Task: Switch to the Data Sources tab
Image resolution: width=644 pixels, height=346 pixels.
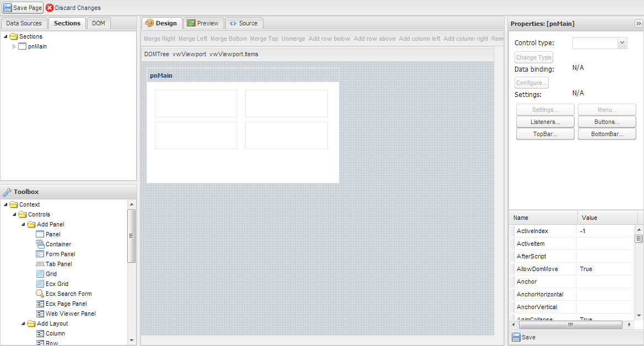Action: 24,24
